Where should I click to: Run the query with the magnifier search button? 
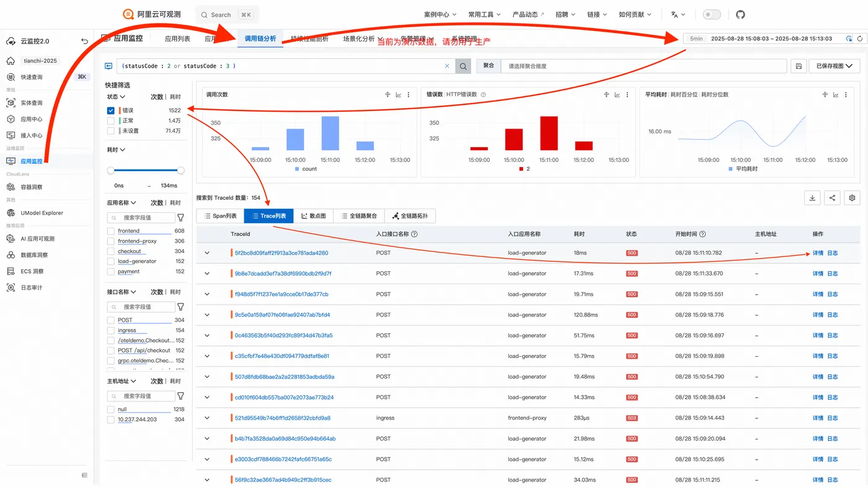(463, 66)
